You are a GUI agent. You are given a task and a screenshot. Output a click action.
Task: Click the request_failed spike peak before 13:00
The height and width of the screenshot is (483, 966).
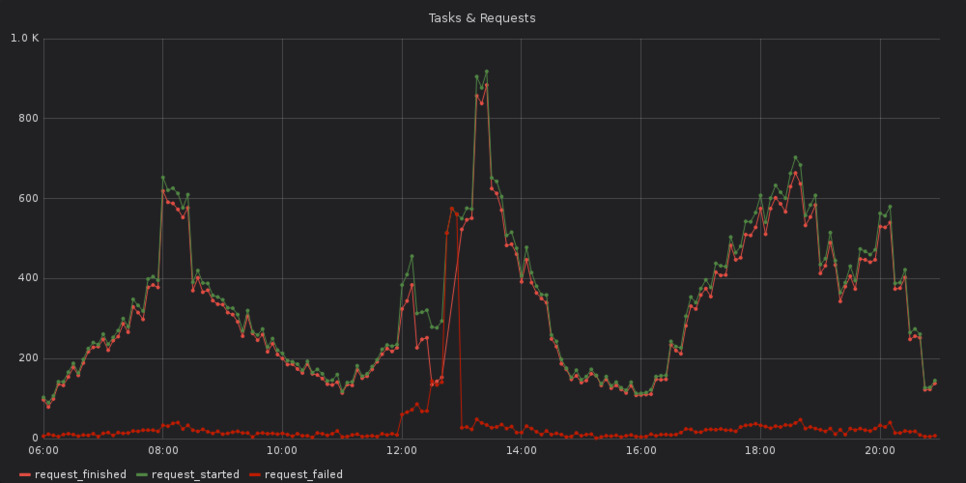tap(452, 209)
